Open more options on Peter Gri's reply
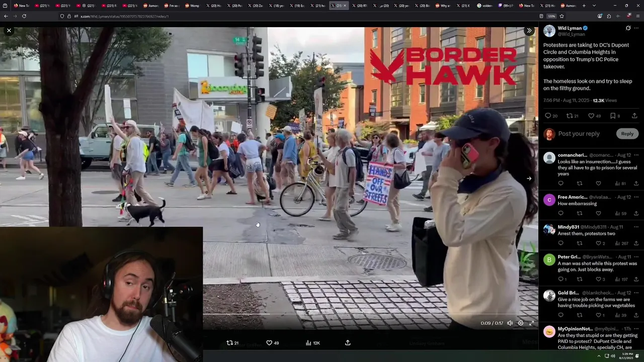This screenshot has width=644, height=362. (x=636, y=257)
